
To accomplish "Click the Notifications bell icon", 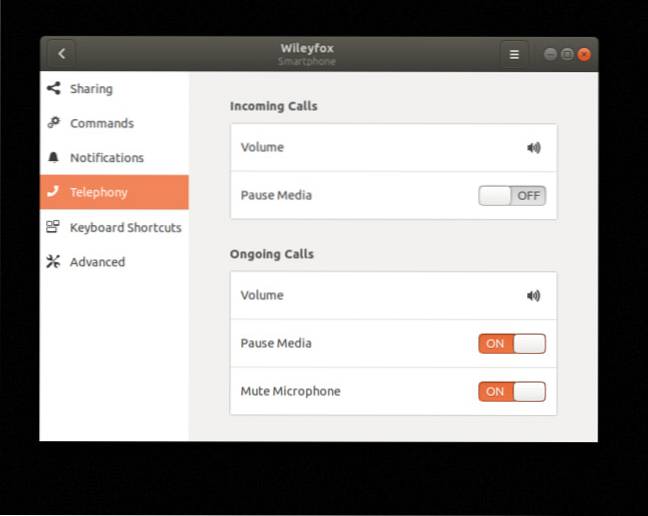I will click(x=53, y=158).
